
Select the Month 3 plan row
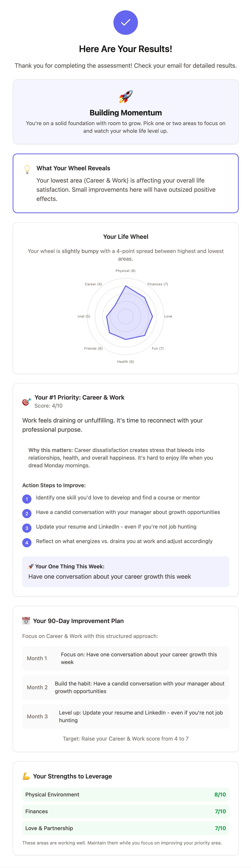[x=125, y=716]
